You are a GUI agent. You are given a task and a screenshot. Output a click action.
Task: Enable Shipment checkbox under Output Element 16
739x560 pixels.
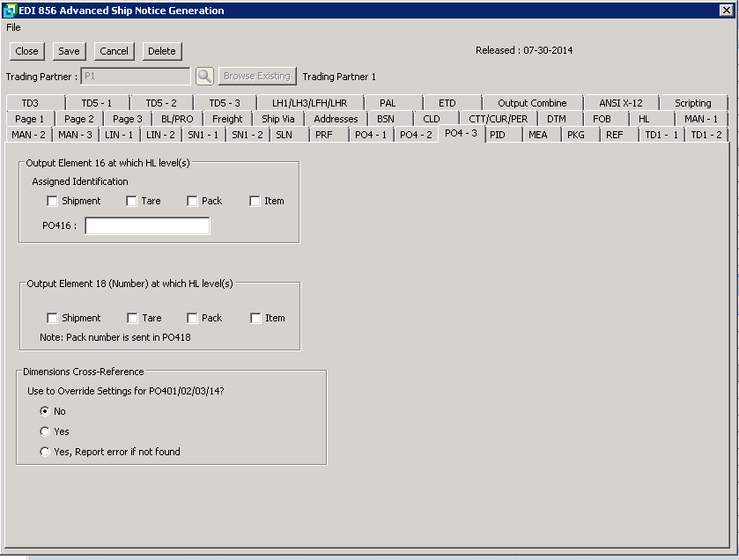(52, 201)
